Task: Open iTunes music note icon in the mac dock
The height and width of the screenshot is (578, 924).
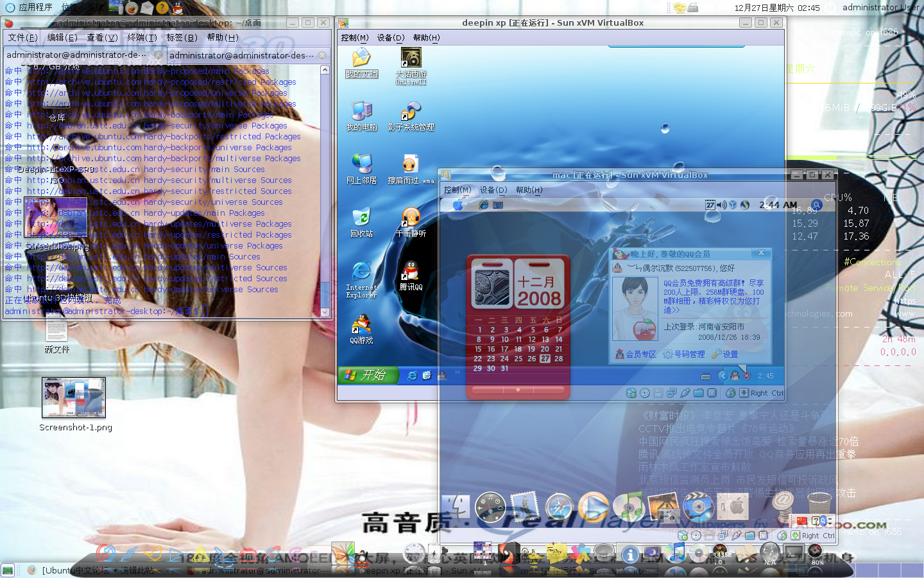Action: click(628, 507)
